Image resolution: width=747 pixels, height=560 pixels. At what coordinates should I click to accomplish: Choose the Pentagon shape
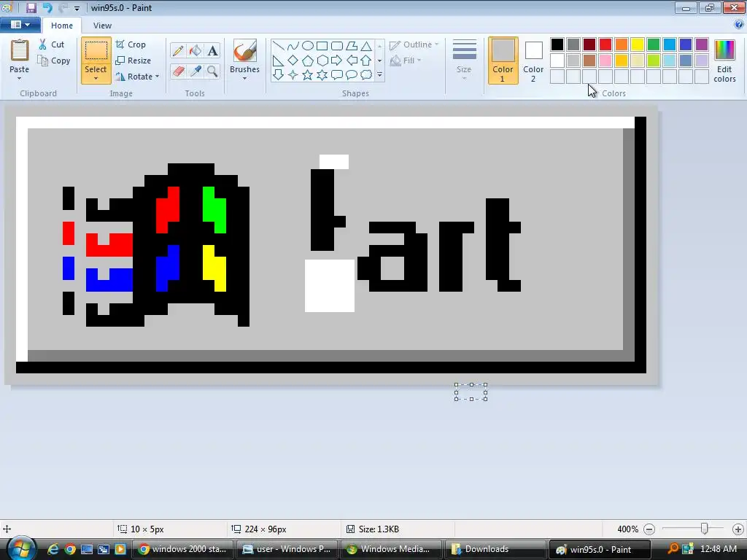pyautogui.click(x=308, y=61)
